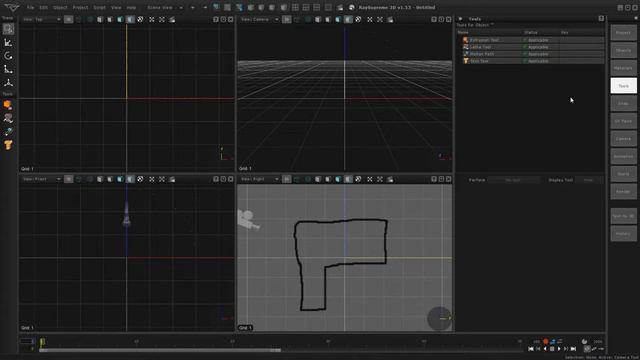
Task: Click the render clapper icon in Right viewport header
Action: tap(390, 179)
